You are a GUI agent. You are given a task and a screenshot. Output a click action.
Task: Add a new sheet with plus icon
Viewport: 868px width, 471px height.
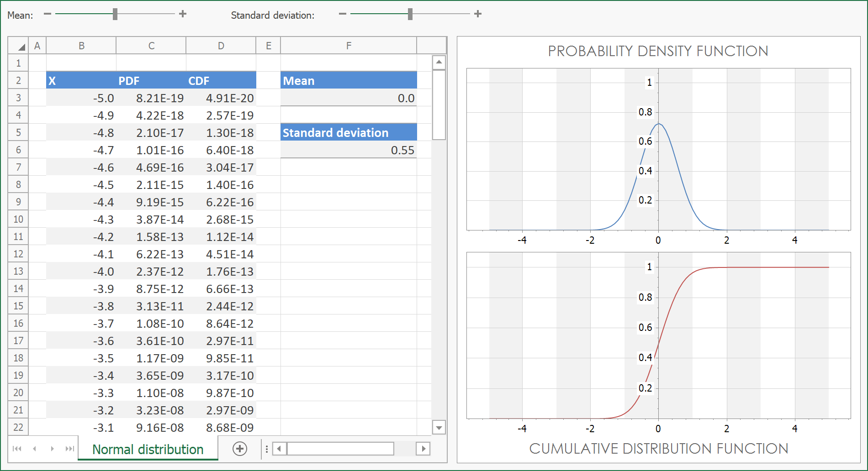coord(240,449)
